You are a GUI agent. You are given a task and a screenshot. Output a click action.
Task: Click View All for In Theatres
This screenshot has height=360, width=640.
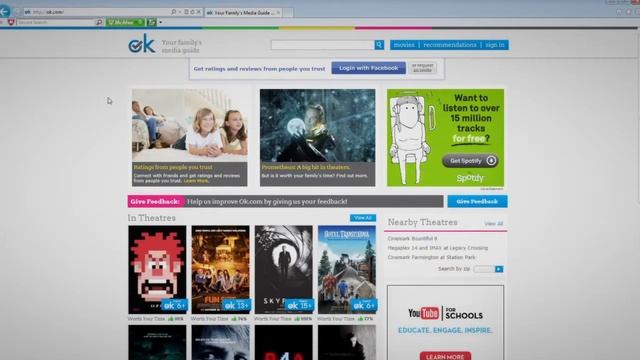tap(362, 218)
